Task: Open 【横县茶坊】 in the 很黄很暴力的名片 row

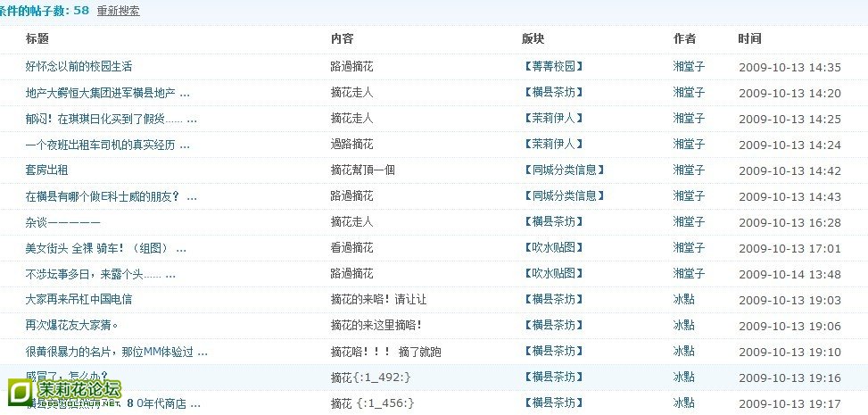Action: coord(552,351)
